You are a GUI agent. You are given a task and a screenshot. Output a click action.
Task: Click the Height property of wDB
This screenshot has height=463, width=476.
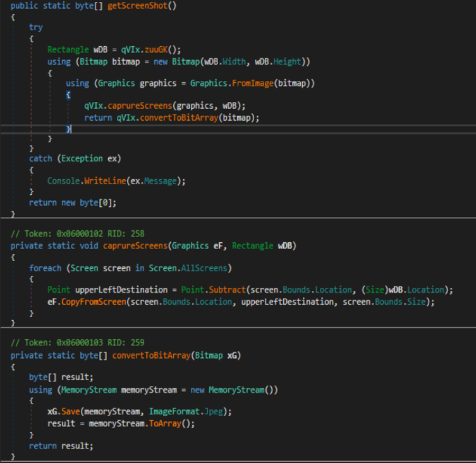pyautogui.click(x=288, y=61)
